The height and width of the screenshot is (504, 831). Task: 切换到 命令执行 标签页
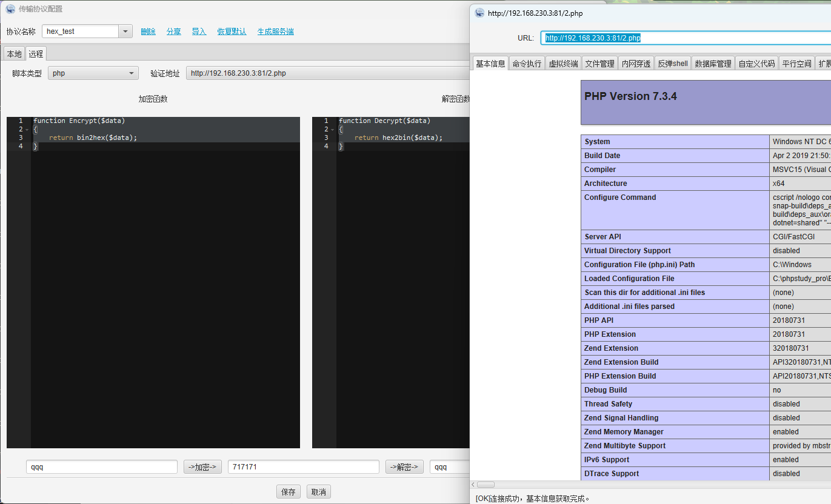coord(526,62)
